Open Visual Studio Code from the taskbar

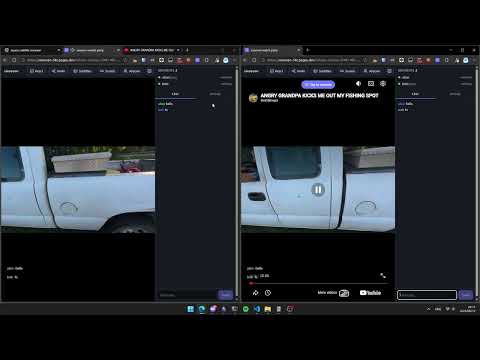click(257, 309)
